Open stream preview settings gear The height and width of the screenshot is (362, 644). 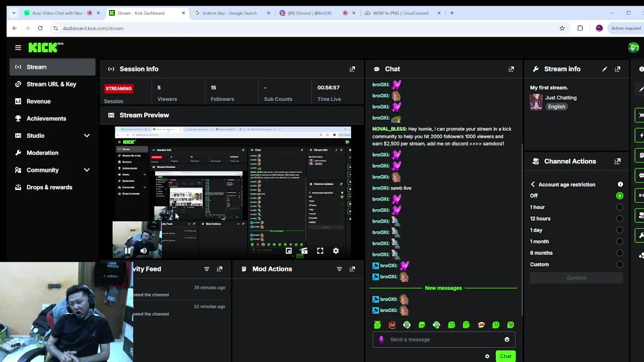(x=336, y=250)
